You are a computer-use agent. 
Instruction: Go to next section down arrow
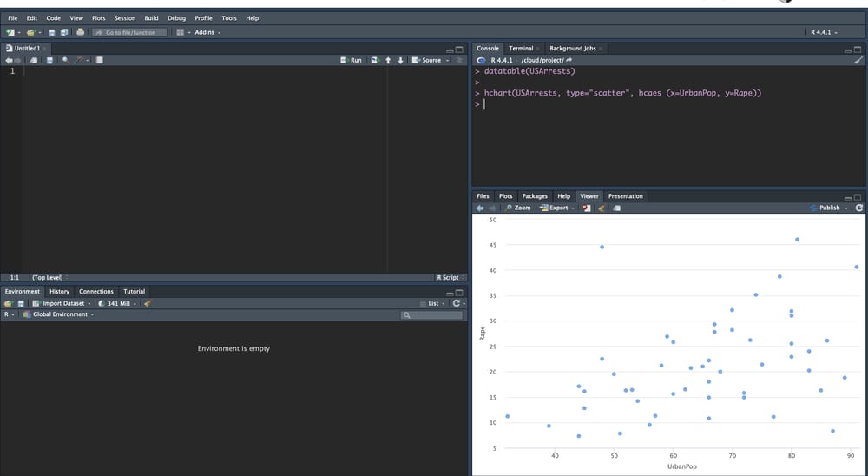coord(401,61)
